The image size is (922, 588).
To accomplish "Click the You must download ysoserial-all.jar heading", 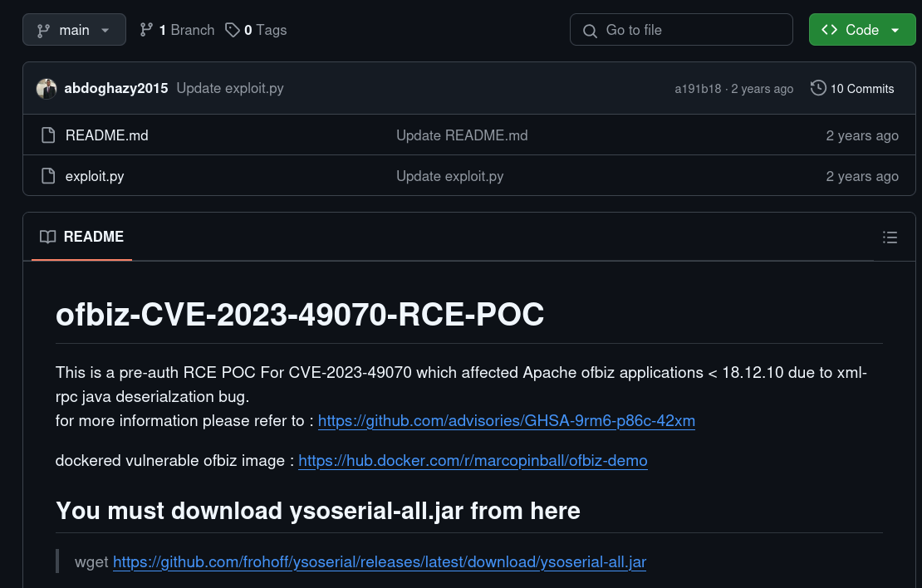I will [x=318, y=511].
